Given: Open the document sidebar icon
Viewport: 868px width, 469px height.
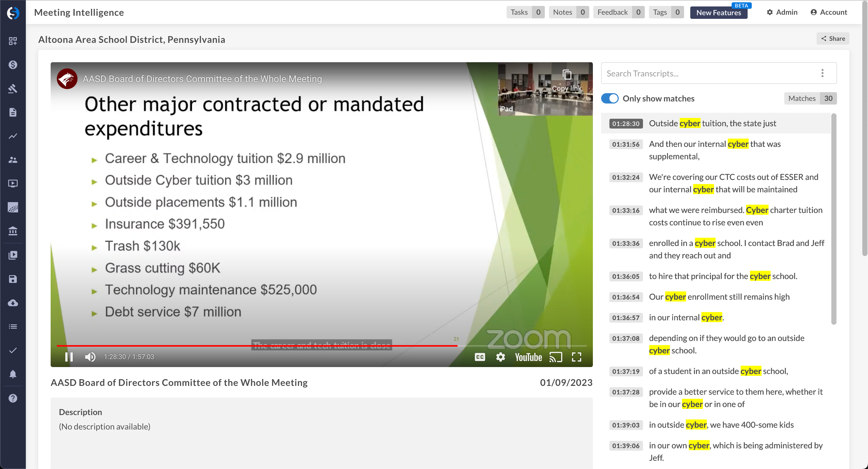Looking at the screenshot, I should tap(13, 112).
